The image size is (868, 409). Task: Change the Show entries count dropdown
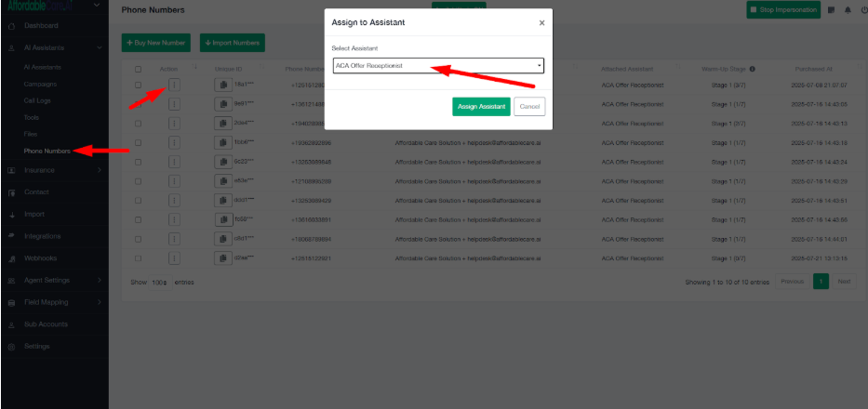pyautogui.click(x=158, y=282)
